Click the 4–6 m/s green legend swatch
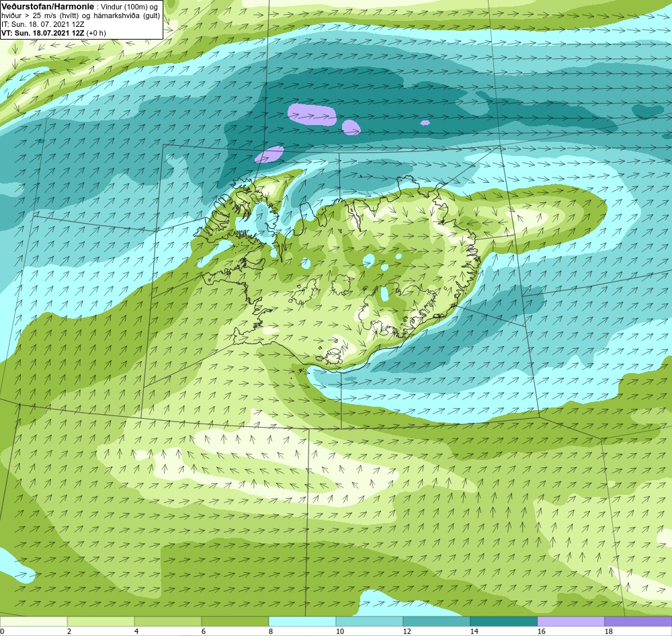Viewport: 672px width, 636px height. click(x=168, y=621)
